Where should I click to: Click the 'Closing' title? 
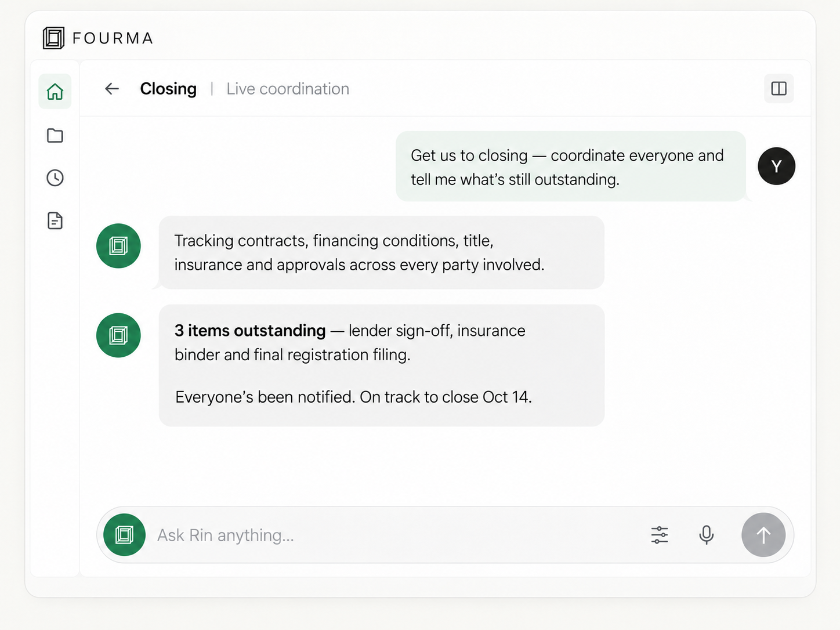tap(168, 89)
